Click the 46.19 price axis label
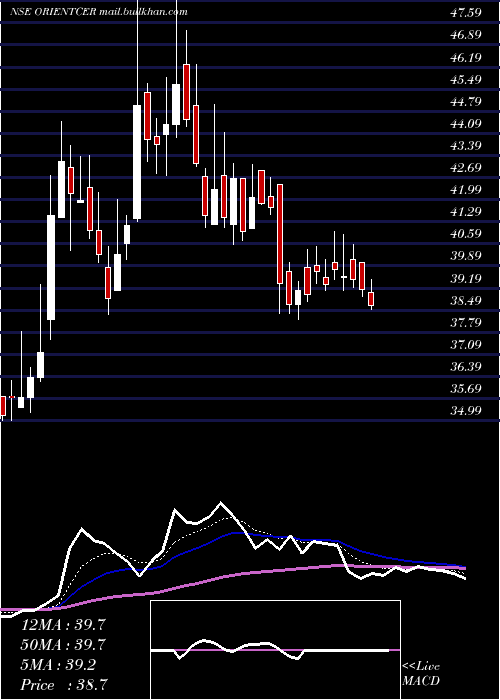This screenshot has width=500, height=700. click(x=466, y=57)
